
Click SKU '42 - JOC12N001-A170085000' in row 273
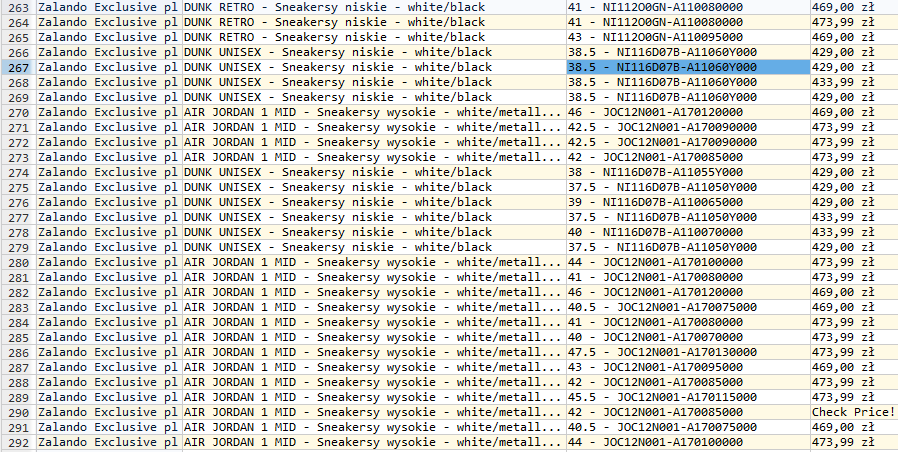click(x=688, y=157)
